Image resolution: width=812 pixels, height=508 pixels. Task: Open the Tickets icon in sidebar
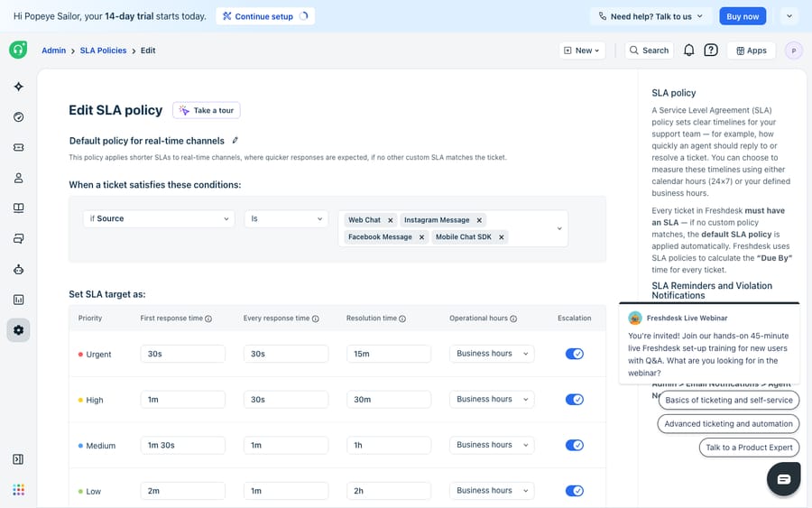click(19, 148)
